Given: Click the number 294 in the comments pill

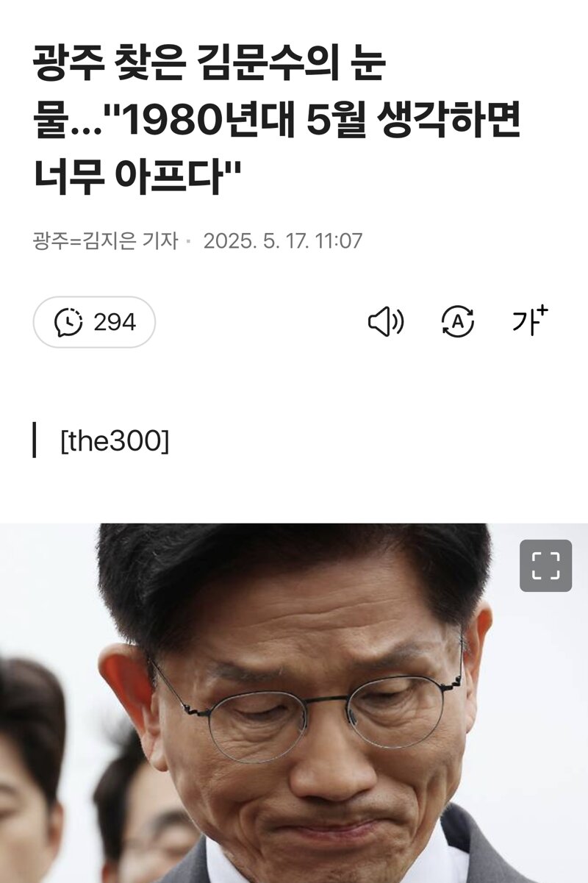Looking at the screenshot, I should 115,322.
